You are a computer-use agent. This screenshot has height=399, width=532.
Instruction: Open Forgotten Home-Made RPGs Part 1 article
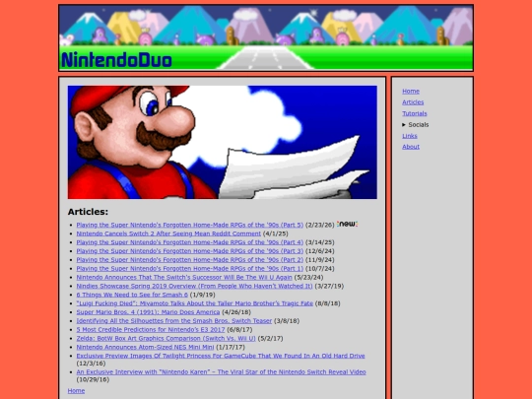pos(190,269)
